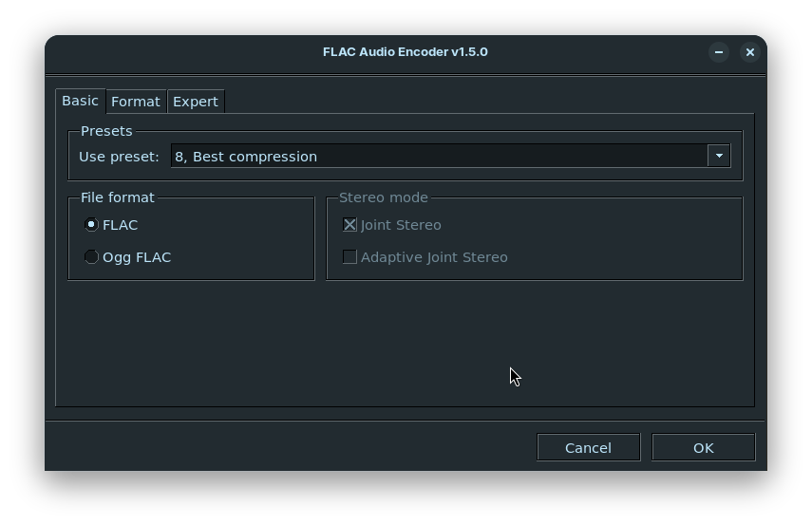
Task: Close the FLAC Audio Encoder dialog
Action: [749, 52]
